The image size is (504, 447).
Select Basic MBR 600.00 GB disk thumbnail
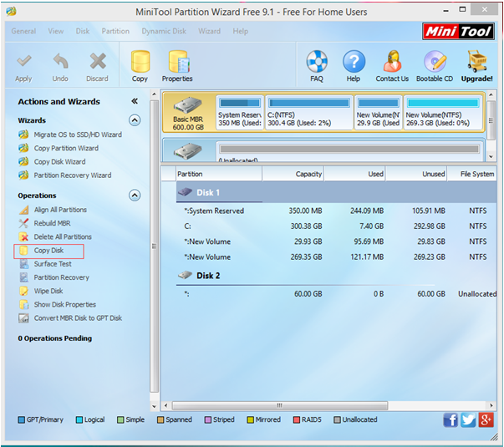click(188, 113)
